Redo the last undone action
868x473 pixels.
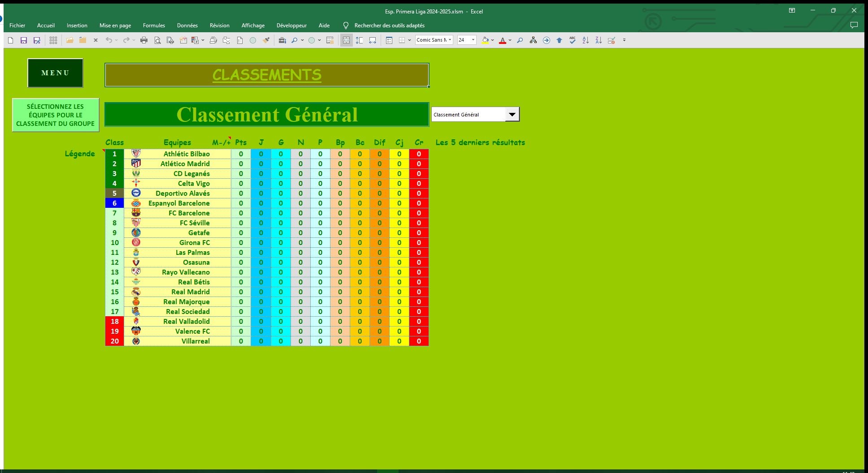(x=126, y=40)
